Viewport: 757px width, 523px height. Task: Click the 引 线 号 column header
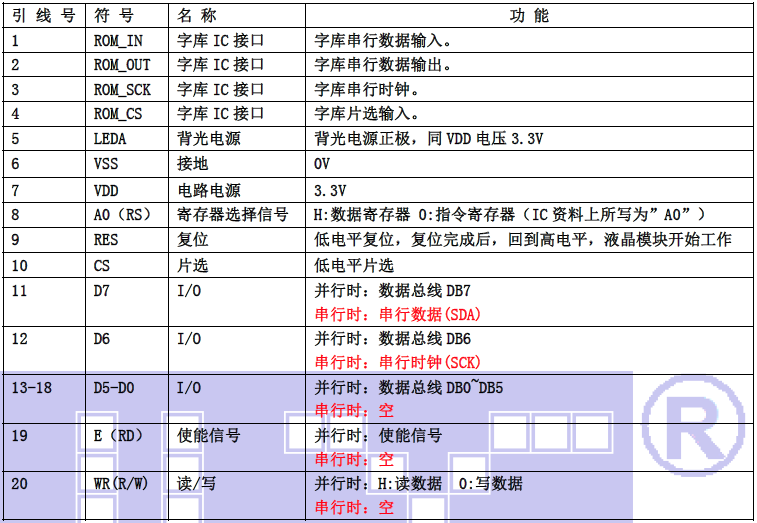coord(44,16)
